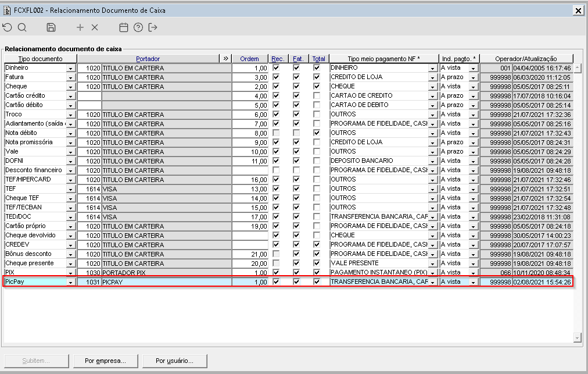
Task: Click the Portador column header
Action: tap(148, 59)
